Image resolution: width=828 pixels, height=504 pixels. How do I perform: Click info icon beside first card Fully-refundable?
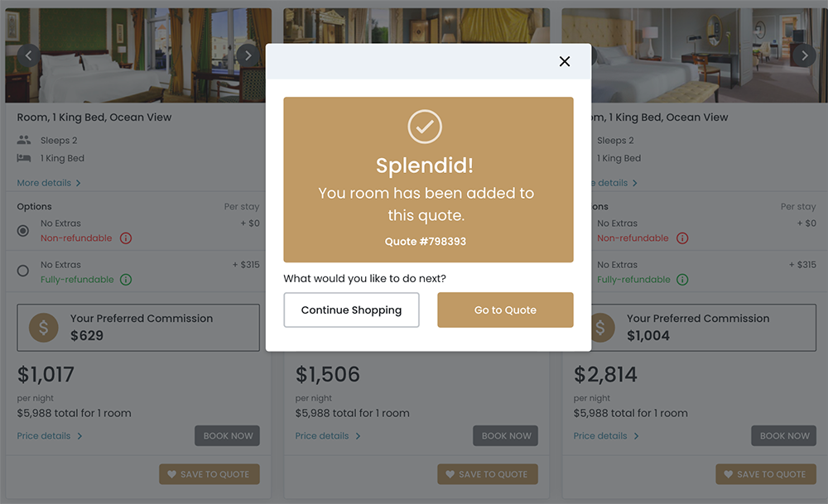[126, 280]
